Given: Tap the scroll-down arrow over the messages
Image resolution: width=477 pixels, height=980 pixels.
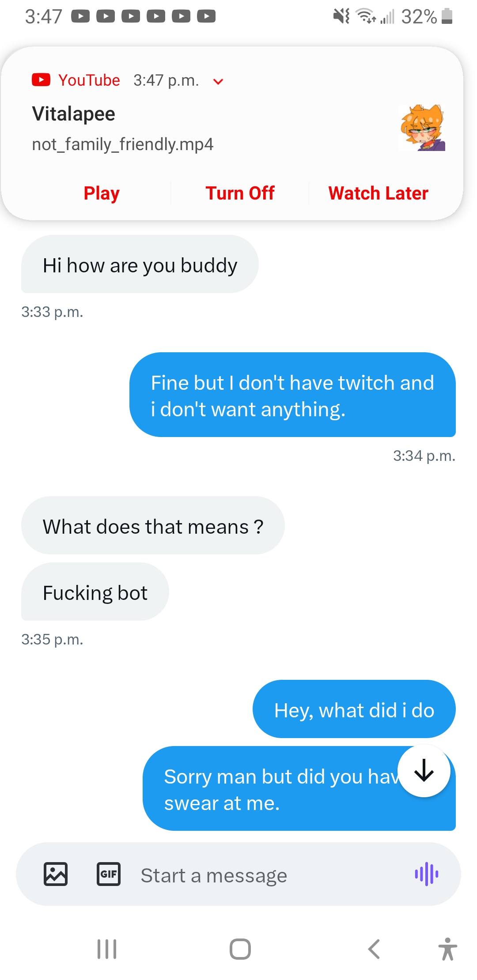Looking at the screenshot, I should (424, 770).
